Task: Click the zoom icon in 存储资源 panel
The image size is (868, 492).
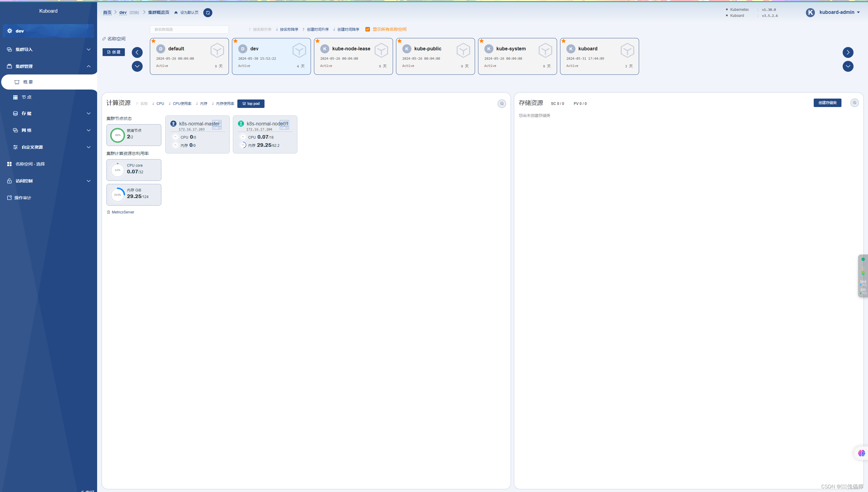Action: point(854,103)
